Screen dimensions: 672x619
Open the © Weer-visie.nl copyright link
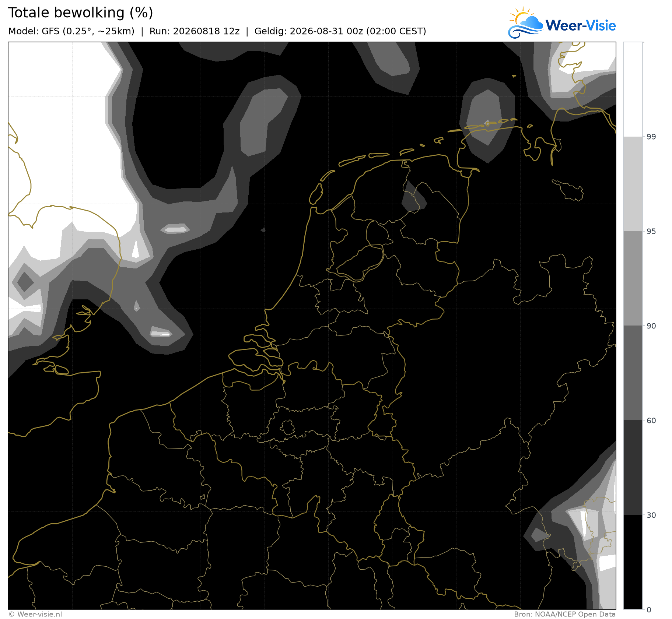point(35,614)
